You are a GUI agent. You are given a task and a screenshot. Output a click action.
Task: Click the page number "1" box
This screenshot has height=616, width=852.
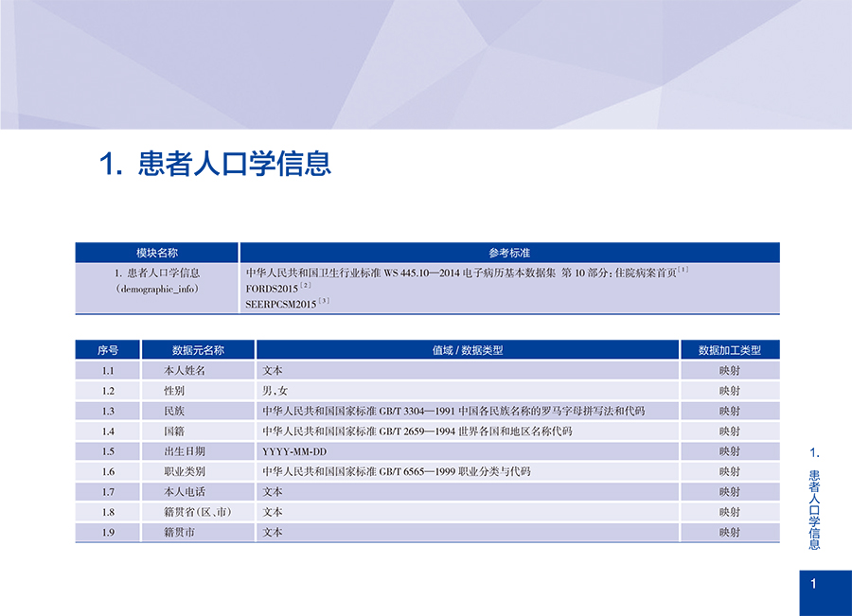click(825, 592)
